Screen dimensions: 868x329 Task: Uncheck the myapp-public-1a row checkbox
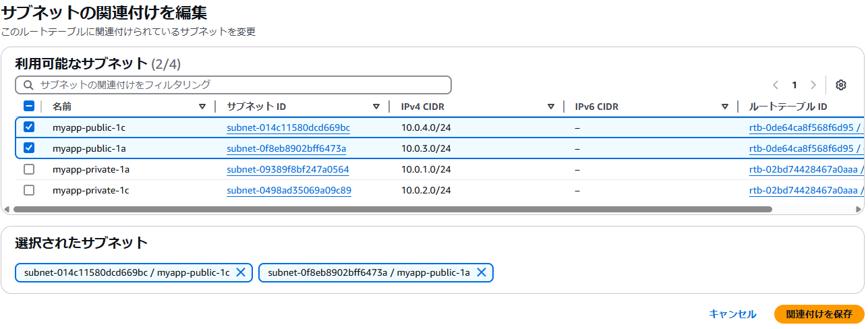pos(29,148)
